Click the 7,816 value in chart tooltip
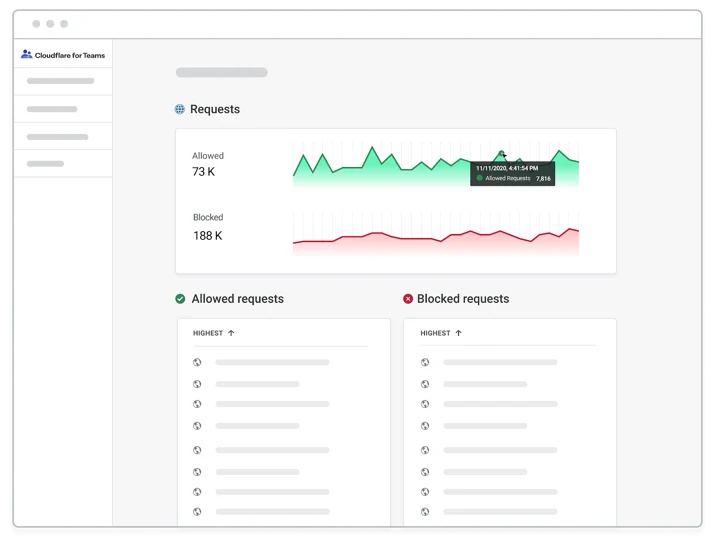Image resolution: width=715 pixels, height=539 pixels. [543, 179]
